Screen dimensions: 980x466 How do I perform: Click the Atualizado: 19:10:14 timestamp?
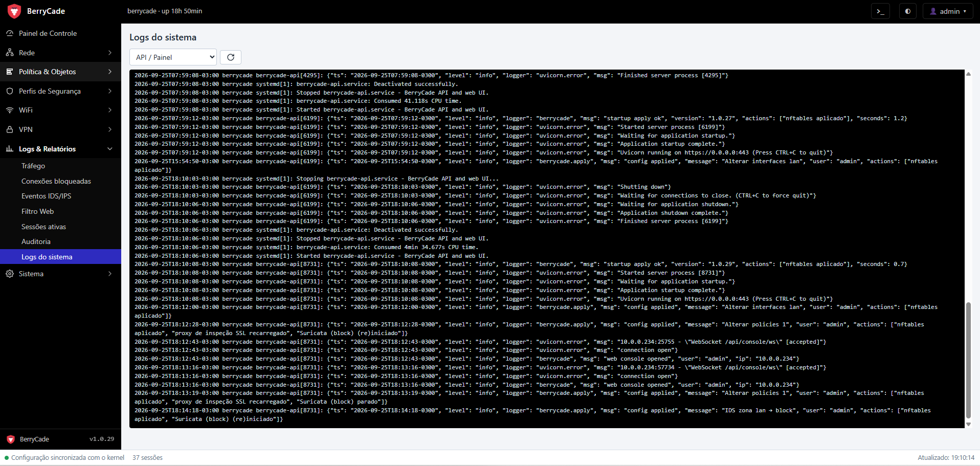(x=946, y=458)
